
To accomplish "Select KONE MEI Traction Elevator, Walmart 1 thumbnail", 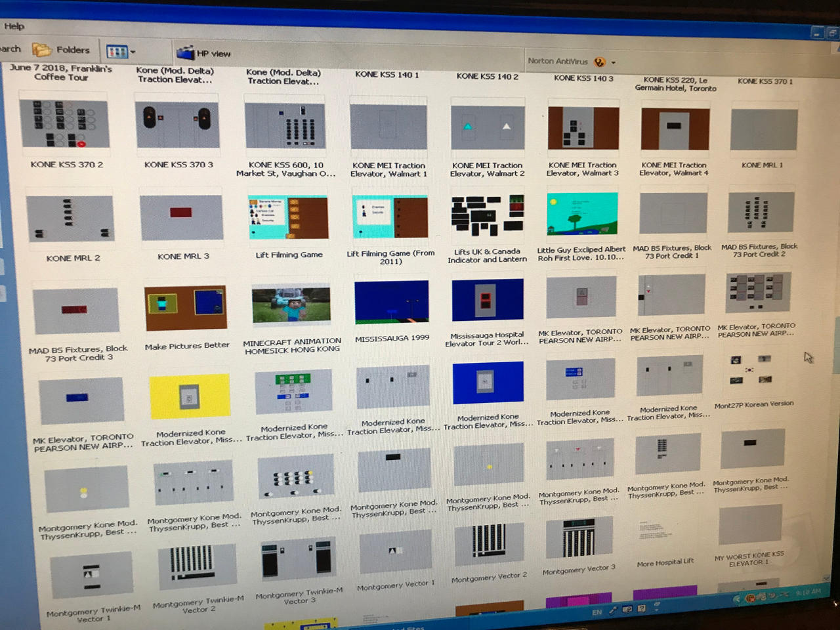I will coord(388,126).
